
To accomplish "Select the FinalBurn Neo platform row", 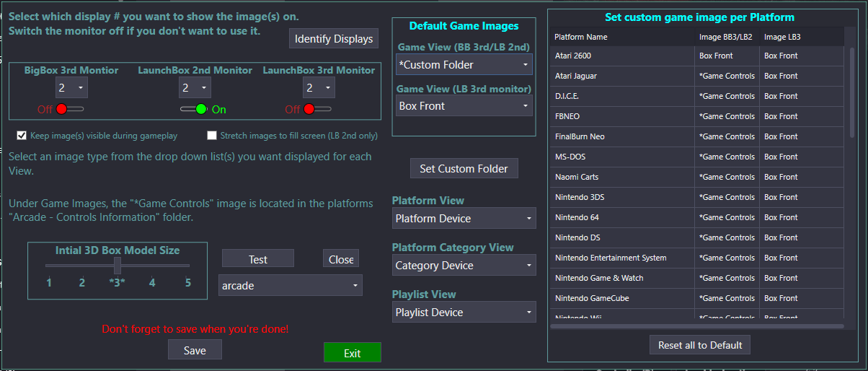I will point(697,136).
